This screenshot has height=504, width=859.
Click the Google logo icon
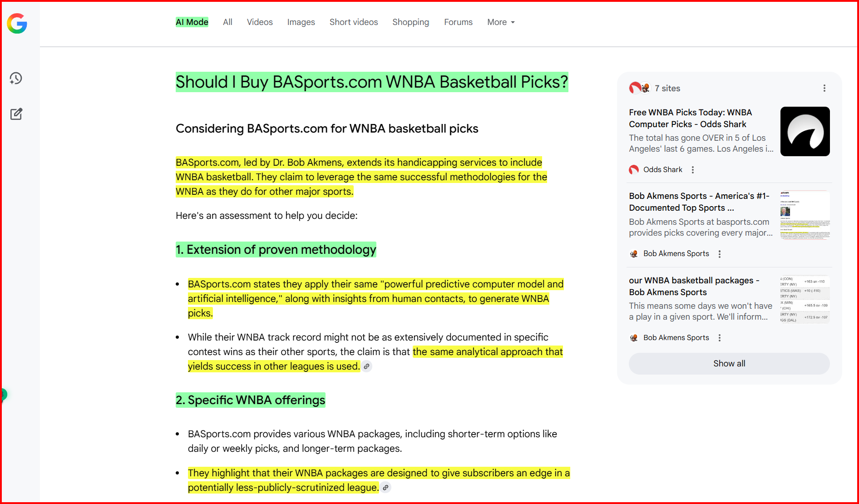click(x=17, y=23)
